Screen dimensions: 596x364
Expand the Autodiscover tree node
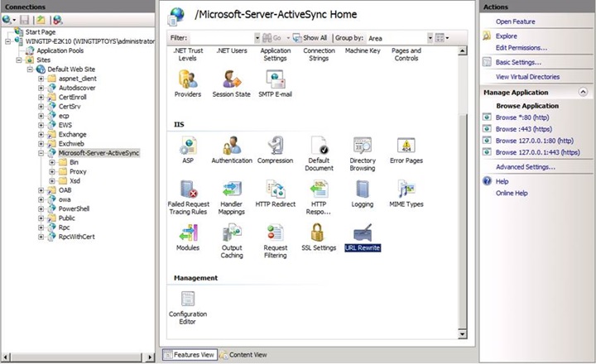pyautogui.click(x=41, y=88)
